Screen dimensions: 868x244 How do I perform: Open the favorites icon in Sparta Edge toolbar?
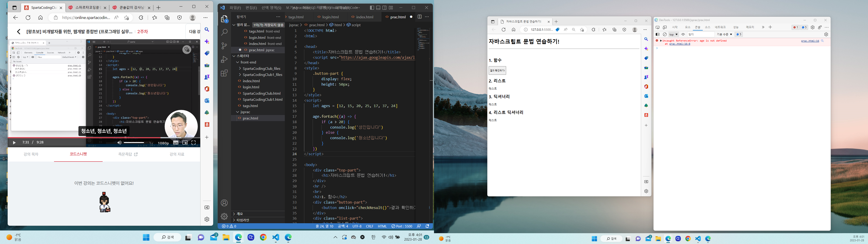click(x=154, y=18)
